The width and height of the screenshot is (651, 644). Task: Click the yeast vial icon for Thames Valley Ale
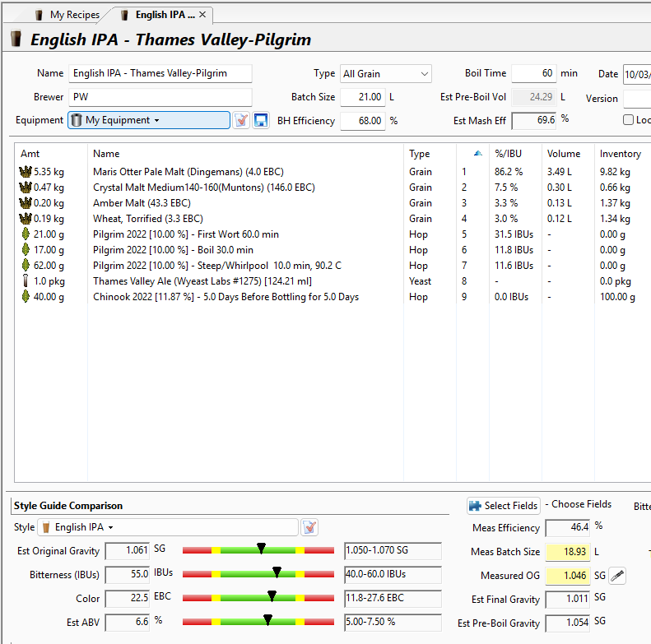(26, 281)
